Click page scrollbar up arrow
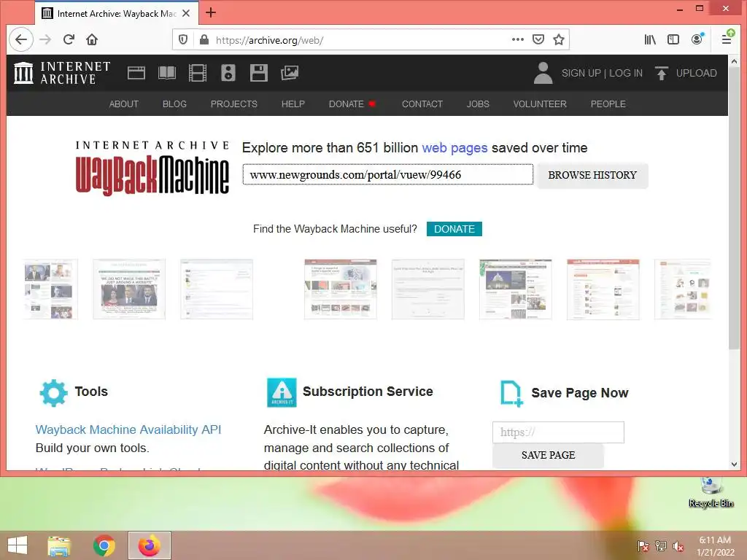Image resolution: width=747 pixels, height=560 pixels. (734, 61)
